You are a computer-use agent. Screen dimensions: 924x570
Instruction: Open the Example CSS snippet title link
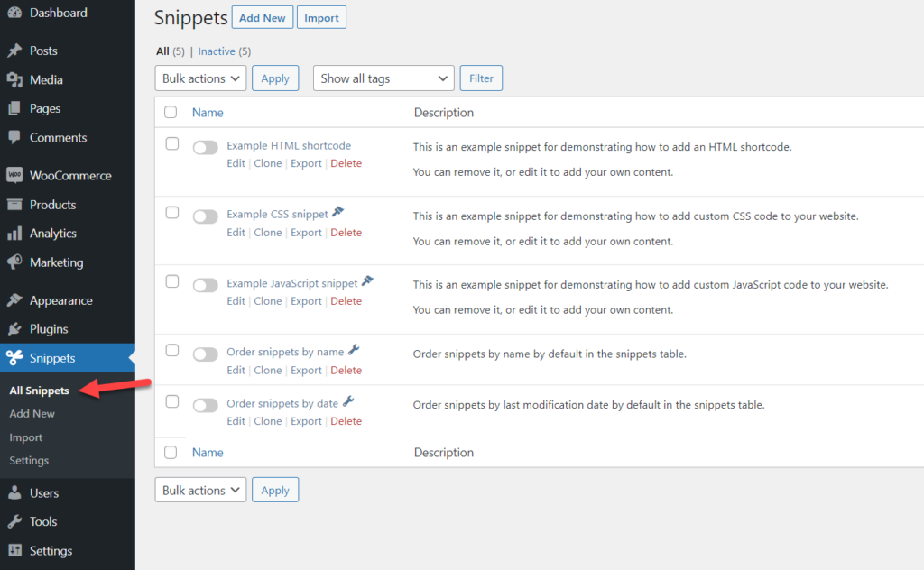277,215
